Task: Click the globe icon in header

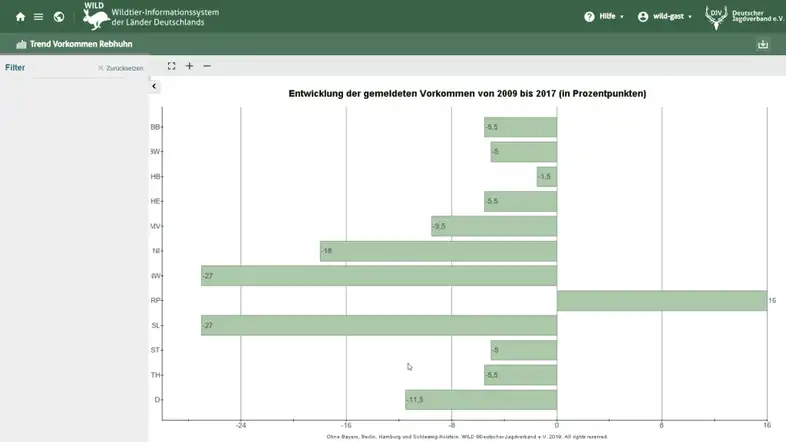Action: click(x=59, y=17)
